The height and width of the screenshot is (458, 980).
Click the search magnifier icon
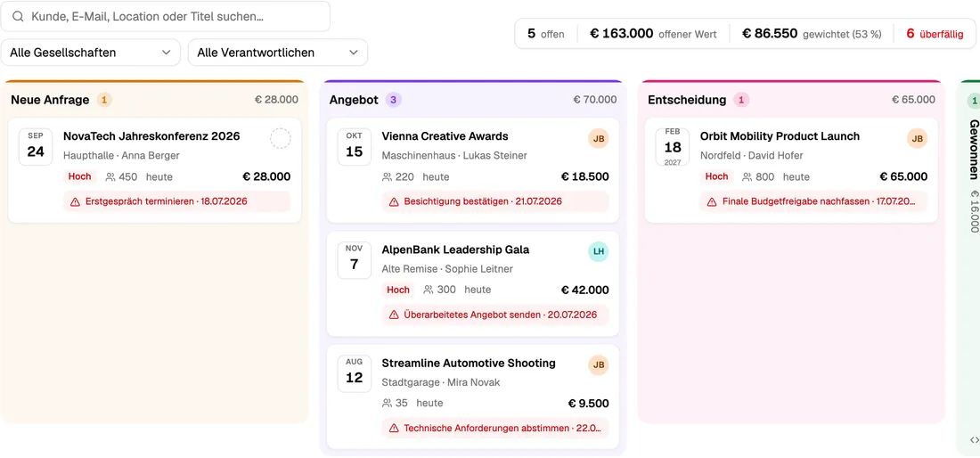(x=18, y=17)
